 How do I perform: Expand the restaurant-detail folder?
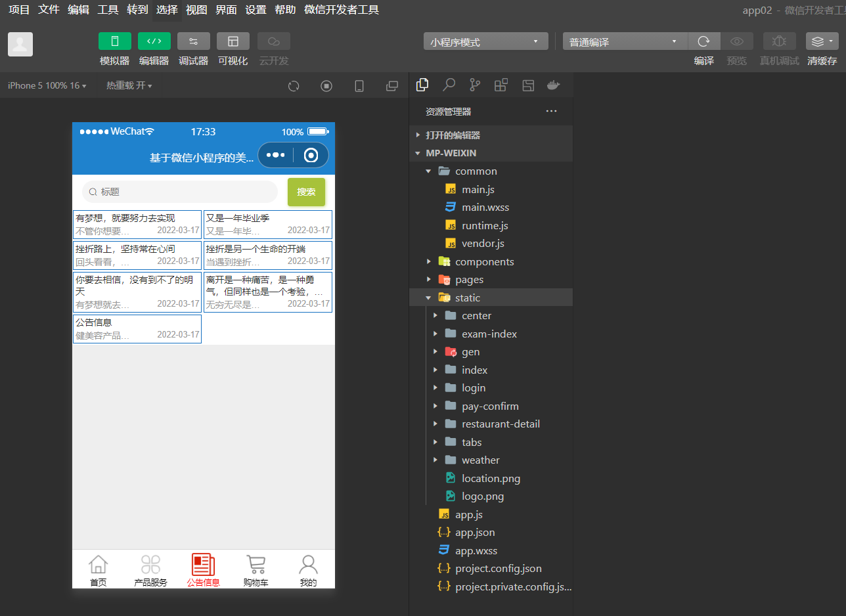tap(491, 424)
